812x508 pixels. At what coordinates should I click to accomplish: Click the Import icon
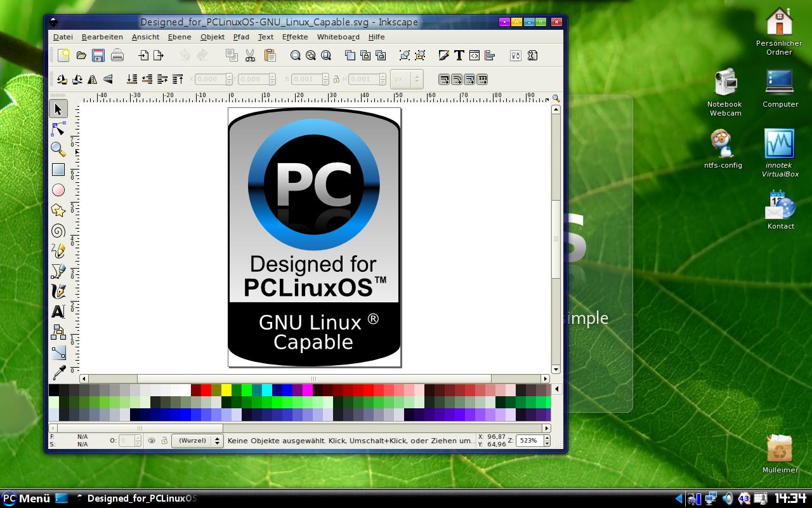pyautogui.click(x=143, y=55)
